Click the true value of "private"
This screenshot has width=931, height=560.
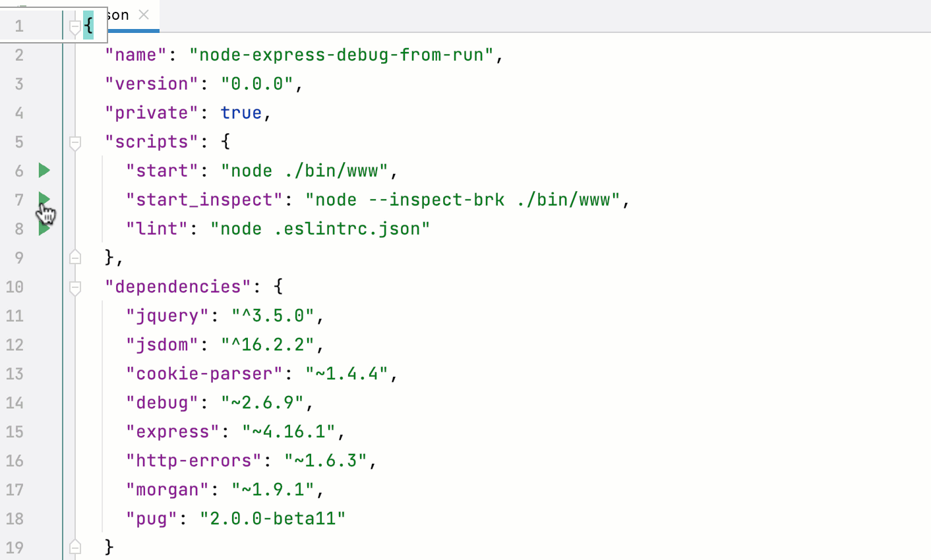(x=241, y=113)
